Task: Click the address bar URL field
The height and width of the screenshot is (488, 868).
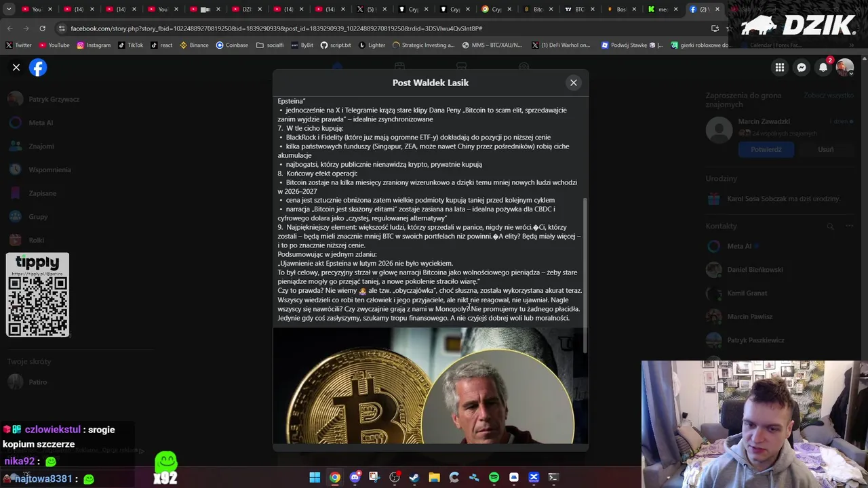Action: tap(380, 28)
